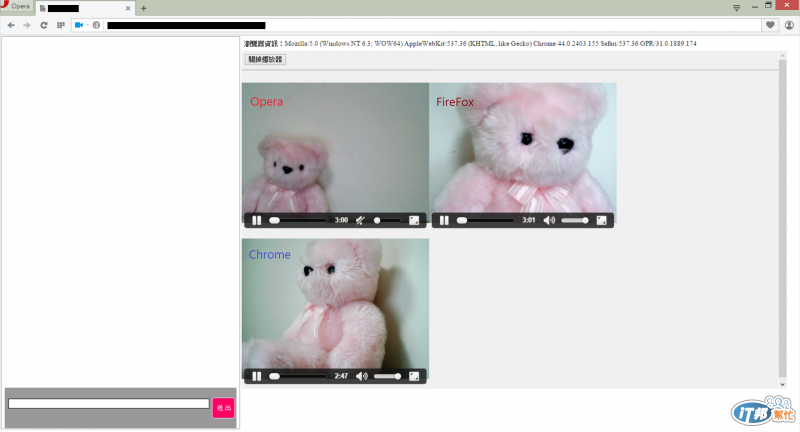Open the Chrome video in fullscreen

[414, 376]
